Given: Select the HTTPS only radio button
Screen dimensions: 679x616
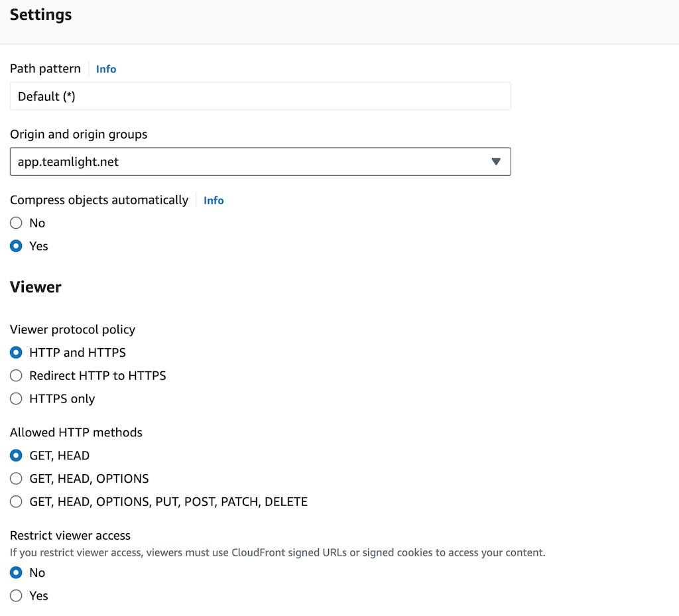Looking at the screenshot, I should (x=17, y=399).
